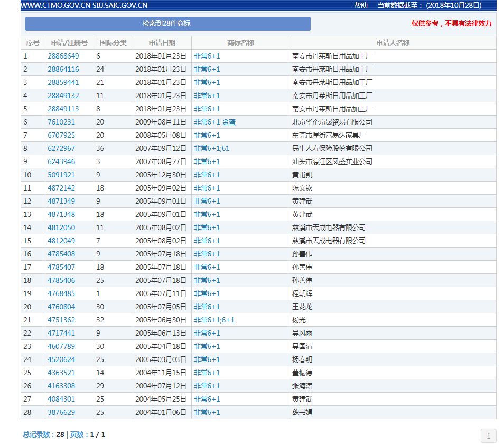Select applicant 杨光
Viewport: 504px width, 447px height.
coord(299,320)
